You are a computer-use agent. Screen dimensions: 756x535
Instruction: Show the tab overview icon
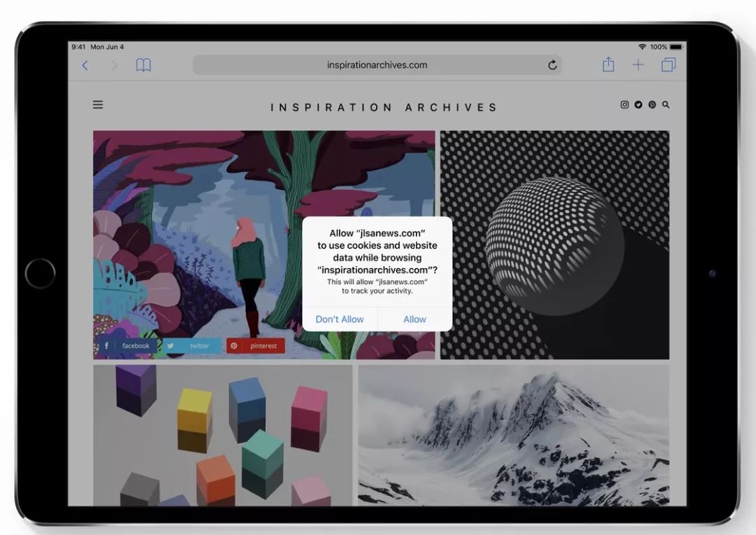click(x=668, y=64)
